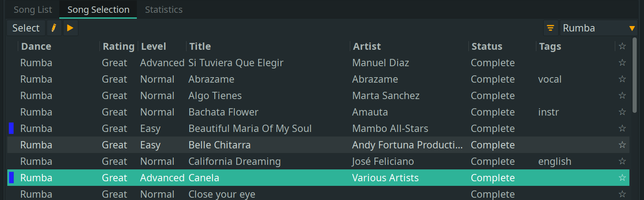Viewport: 644px width, 200px height.
Task: Click the Select button
Action: pos(26,28)
